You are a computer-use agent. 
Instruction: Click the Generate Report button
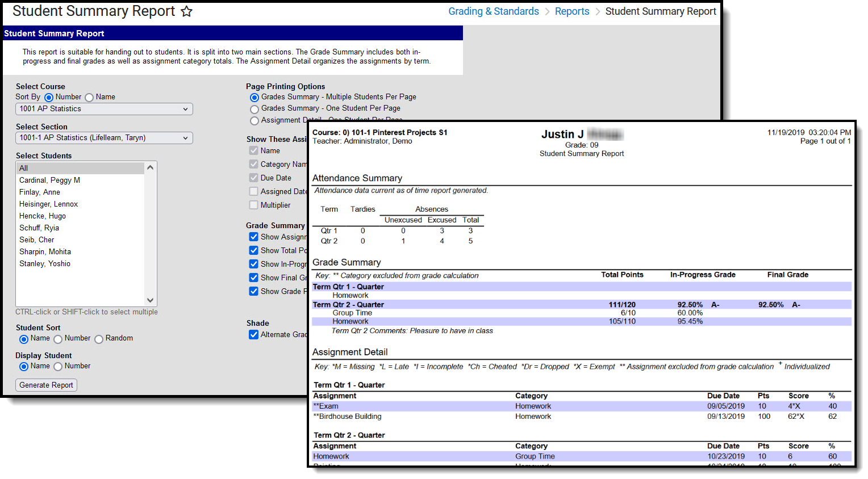pyautogui.click(x=46, y=385)
